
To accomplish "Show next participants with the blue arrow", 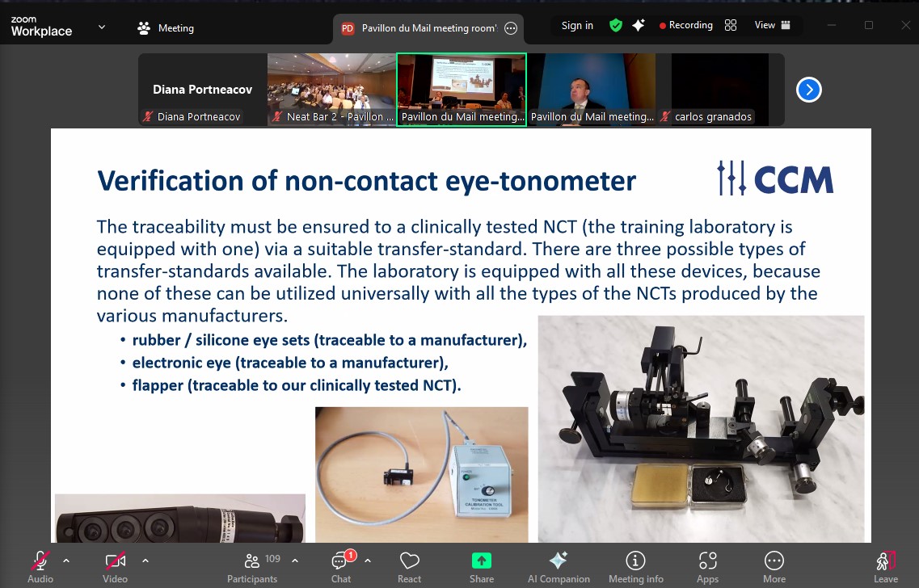I will tap(808, 90).
